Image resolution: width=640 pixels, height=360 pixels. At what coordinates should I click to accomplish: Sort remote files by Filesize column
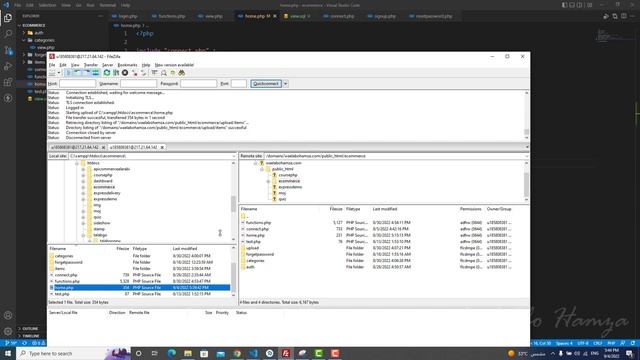pyautogui.click(x=336, y=209)
